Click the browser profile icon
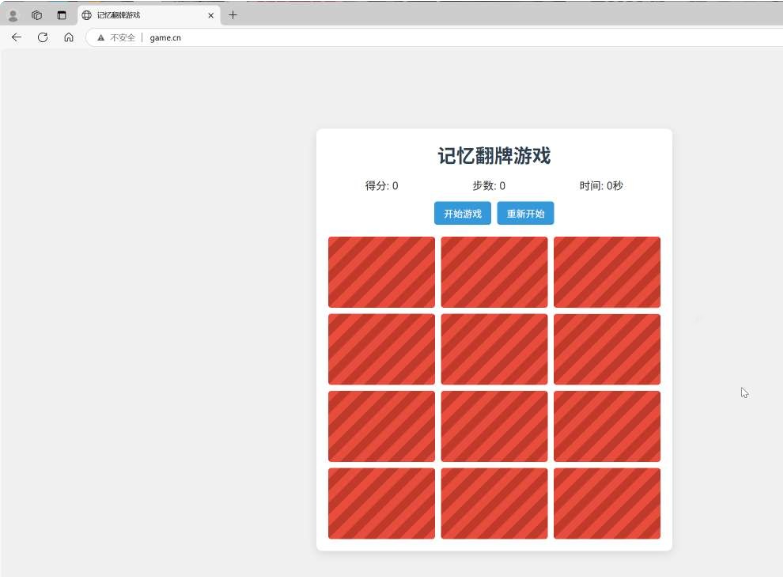This screenshot has height=577, width=783. click(x=13, y=15)
